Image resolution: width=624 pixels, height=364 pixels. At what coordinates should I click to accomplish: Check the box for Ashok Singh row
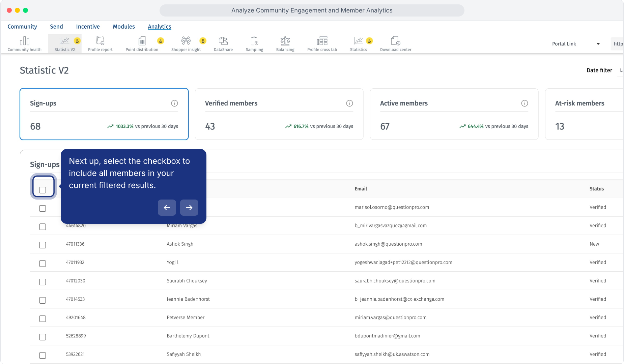point(42,245)
